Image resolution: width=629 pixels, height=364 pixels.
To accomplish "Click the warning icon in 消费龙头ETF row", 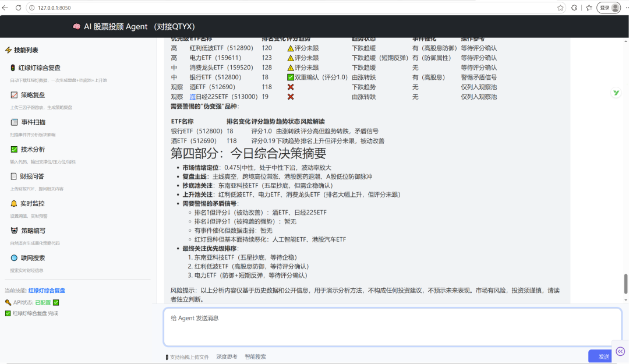I will click(x=291, y=68).
